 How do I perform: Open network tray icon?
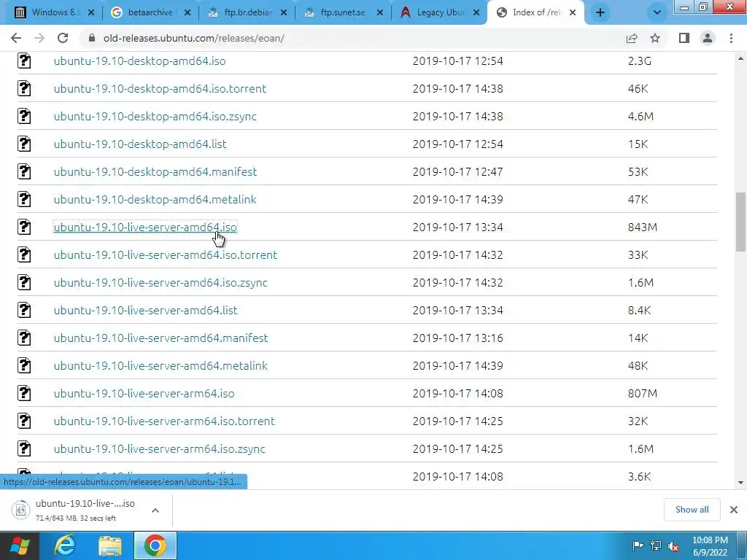pyautogui.click(x=656, y=545)
